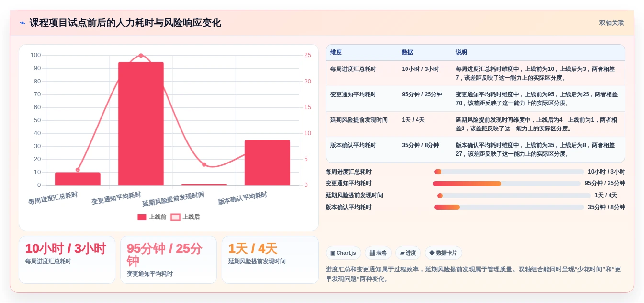Click table cell 35分钟 / 8分钟
This screenshot has height=303, width=644.
[420, 145]
